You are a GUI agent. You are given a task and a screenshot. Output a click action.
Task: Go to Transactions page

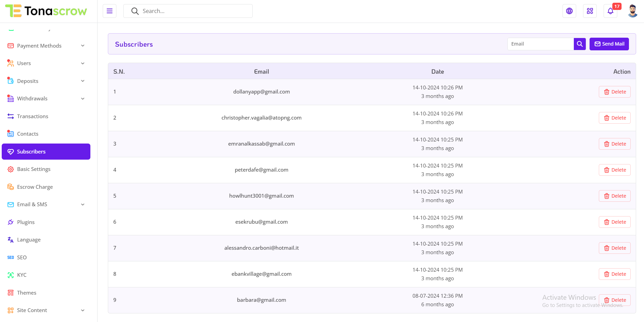(33, 116)
